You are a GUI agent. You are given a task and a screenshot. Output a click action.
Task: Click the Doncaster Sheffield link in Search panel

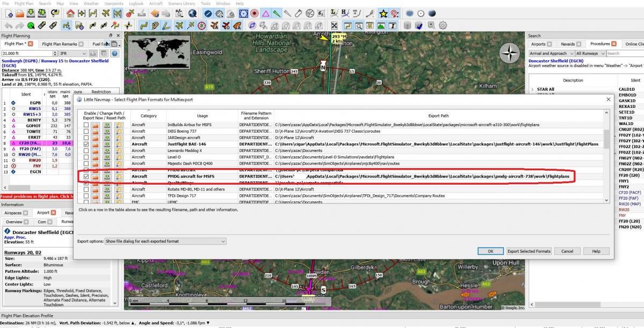tap(557, 61)
